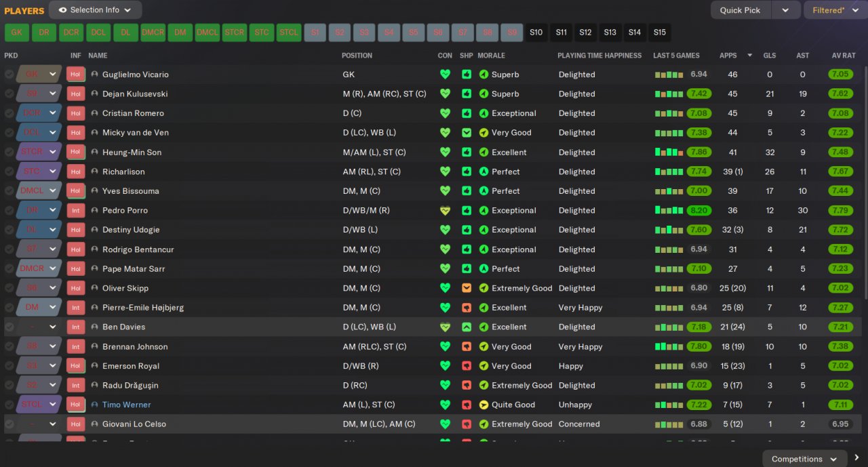The image size is (868, 467).
Task: Toggle picked checkmark for Dejan Kulusevski
Action: (9, 94)
